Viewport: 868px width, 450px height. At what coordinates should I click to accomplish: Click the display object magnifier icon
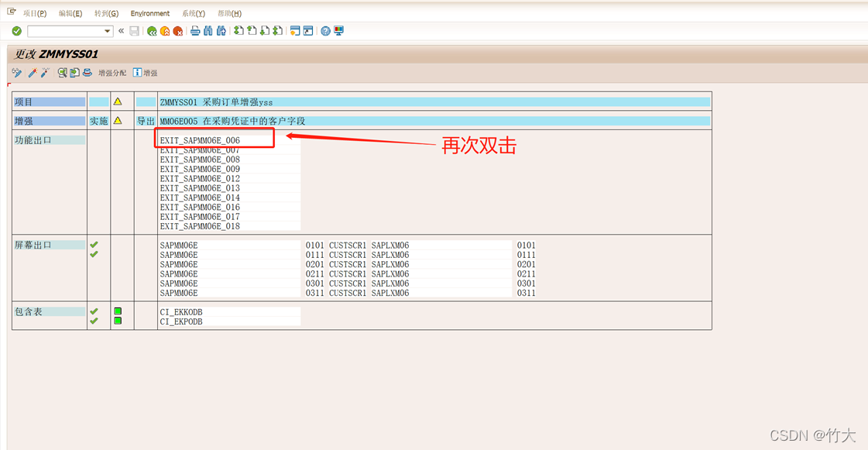pos(62,73)
